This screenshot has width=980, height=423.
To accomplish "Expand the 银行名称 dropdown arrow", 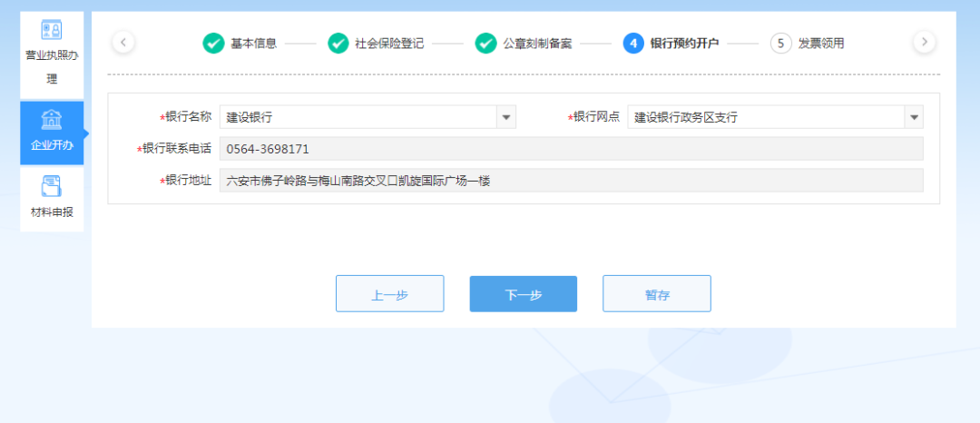I will point(506,117).
